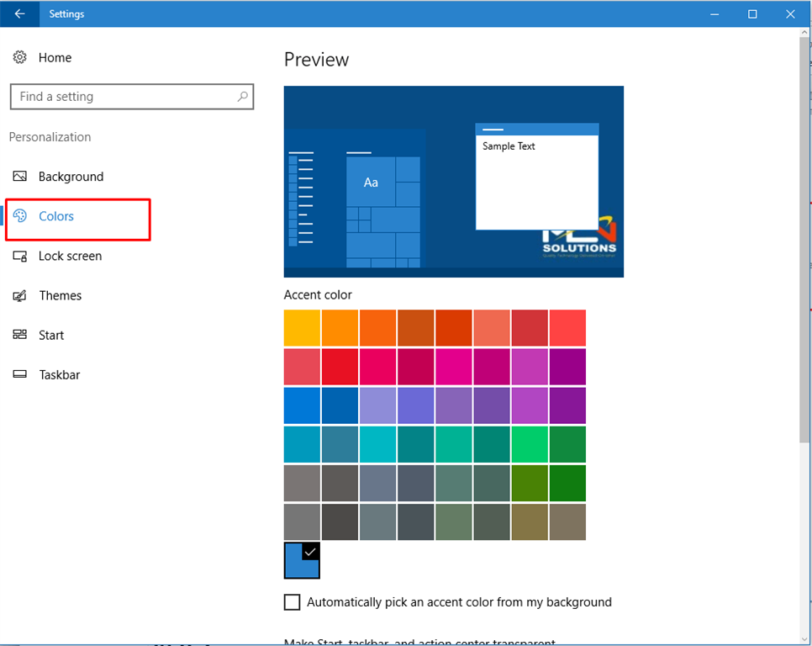Minimize the Settings window
Screen dimensions: 812x646
[714, 14]
